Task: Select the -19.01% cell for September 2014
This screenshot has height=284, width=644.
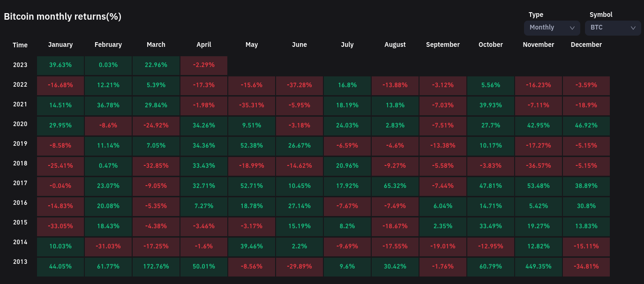Action: point(443,247)
